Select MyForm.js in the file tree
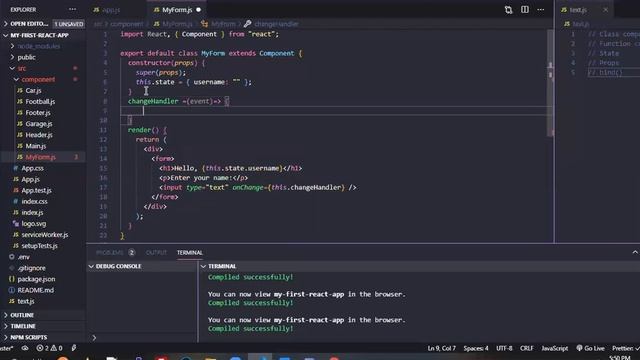This screenshot has height=360, width=640. coord(40,157)
